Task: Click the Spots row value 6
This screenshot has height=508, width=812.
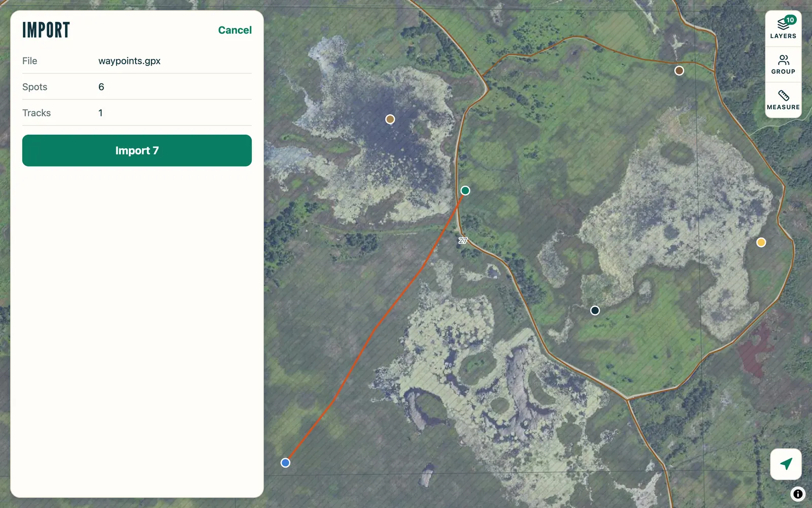Action: (101, 87)
